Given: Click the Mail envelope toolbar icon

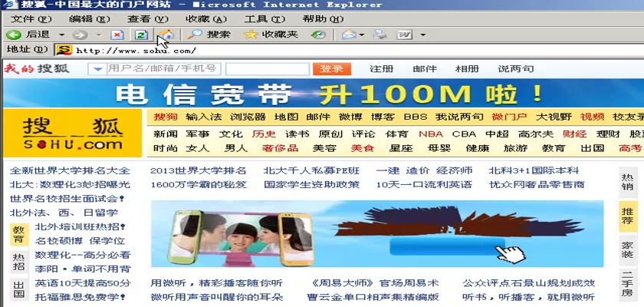Looking at the screenshot, I should coord(349,35).
